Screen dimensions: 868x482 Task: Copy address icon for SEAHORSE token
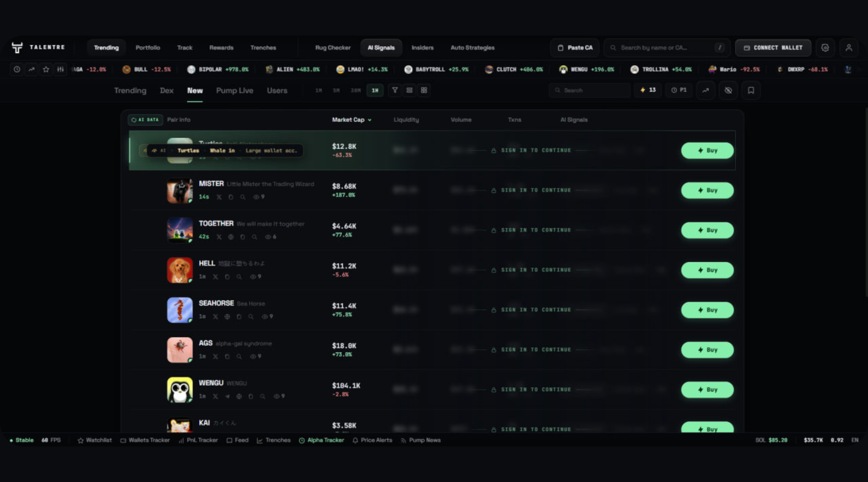(x=239, y=316)
